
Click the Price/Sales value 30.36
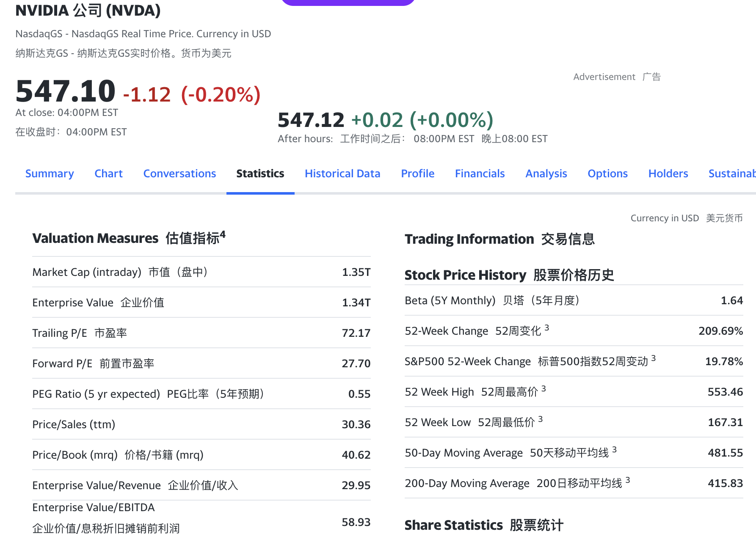356,424
